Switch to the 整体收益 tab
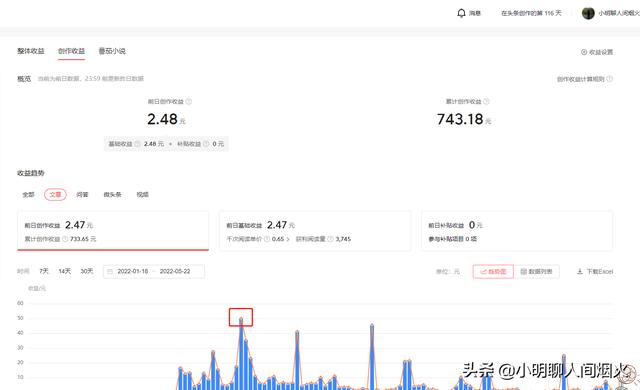640x390 pixels. pos(31,51)
